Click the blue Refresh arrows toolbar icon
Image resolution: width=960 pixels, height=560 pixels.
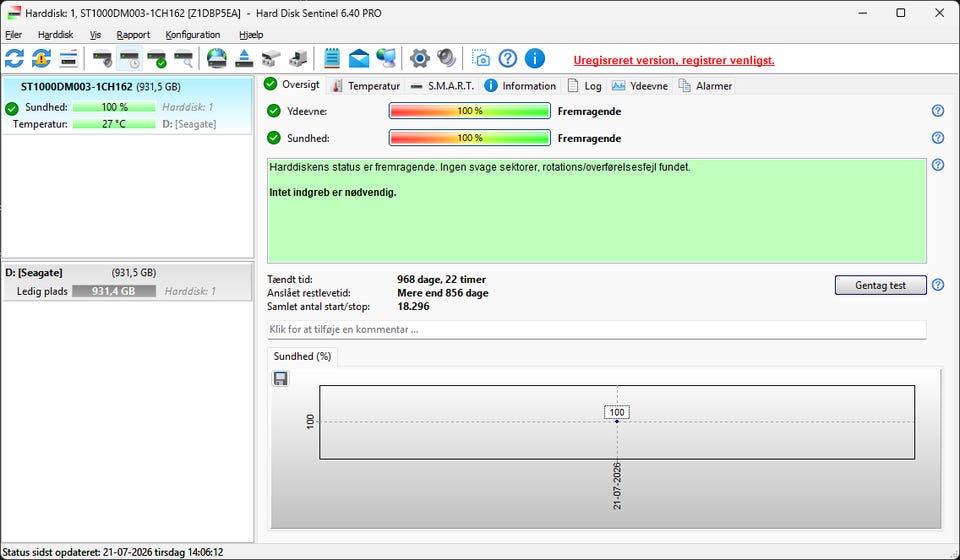pos(15,59)
